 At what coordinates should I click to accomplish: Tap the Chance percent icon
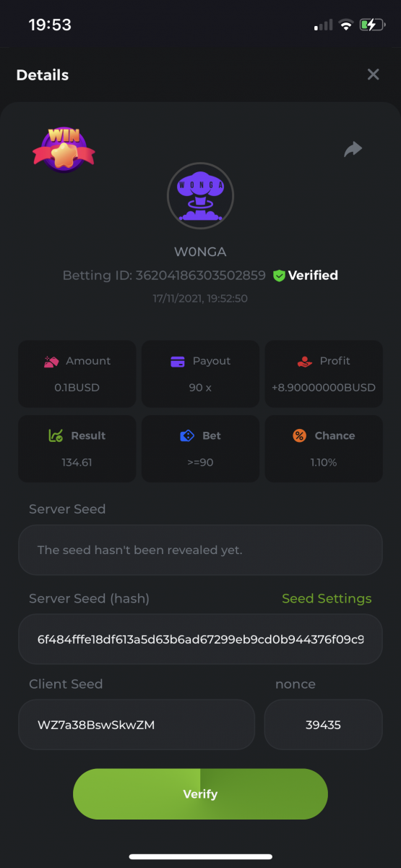pyautogui.click(x=299, y=435)
